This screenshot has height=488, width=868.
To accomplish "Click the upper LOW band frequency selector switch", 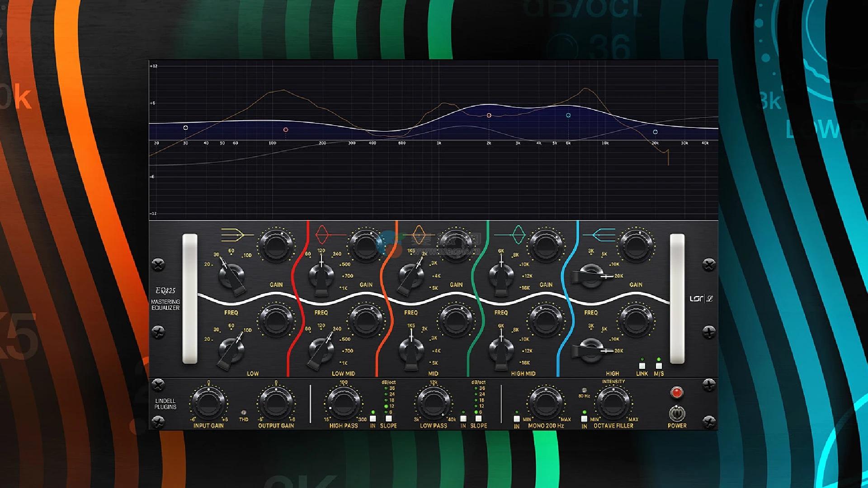I will [232, 275].
